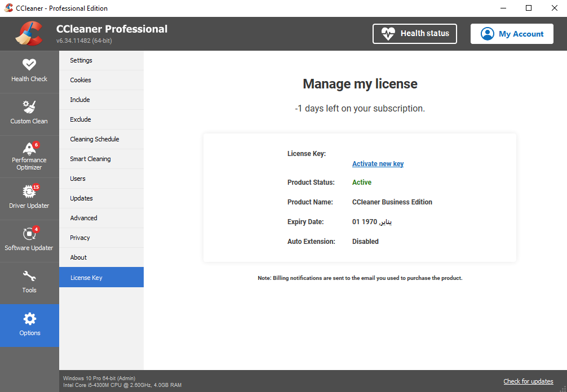This screenshot has height=392, width=567.
Task: Click the Disabled auto extension value
Action: [x=365, y=242]
